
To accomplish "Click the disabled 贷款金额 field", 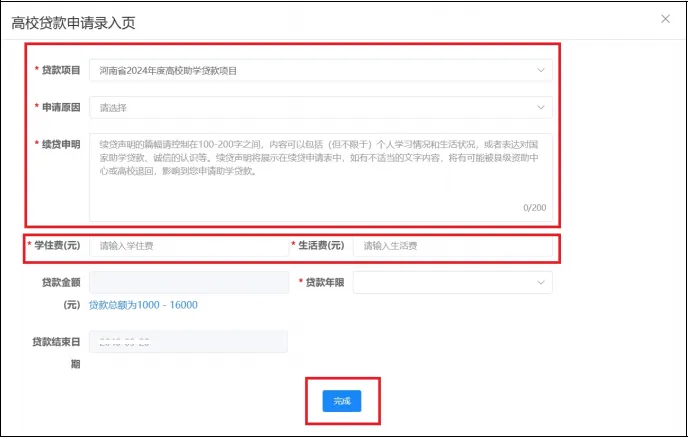I will click(x=188, y=283).
